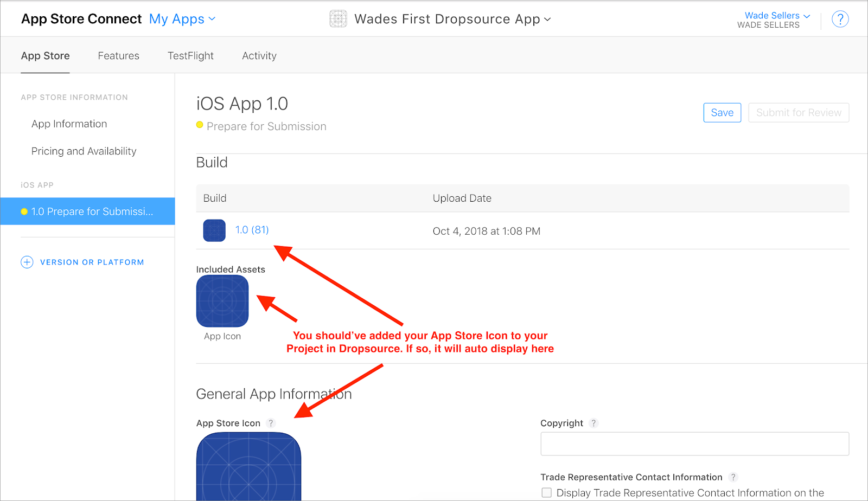Click the large App Store Icon image
Image resolution: width=868 pixels, height=501 pixels.
click(248, 466)
